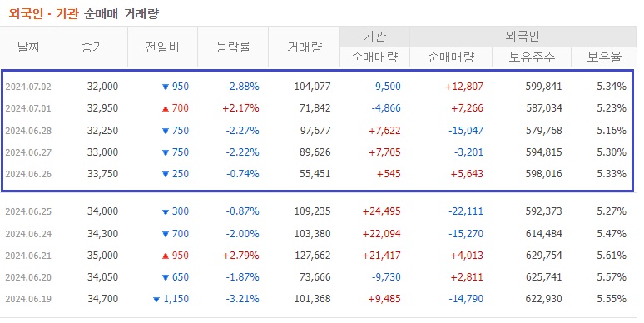Click holdings value 629,754

[543, 256]
